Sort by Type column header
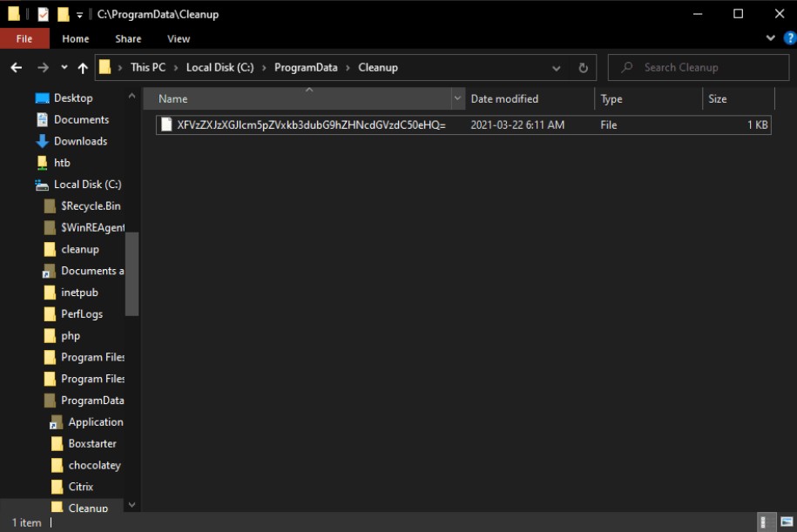 click(648, 98)
